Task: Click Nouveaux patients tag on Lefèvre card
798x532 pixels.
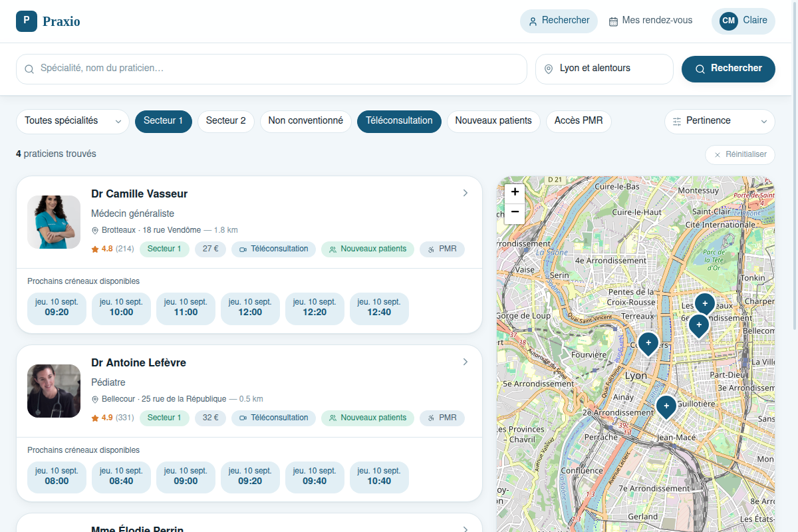Action: coord(368,418)
